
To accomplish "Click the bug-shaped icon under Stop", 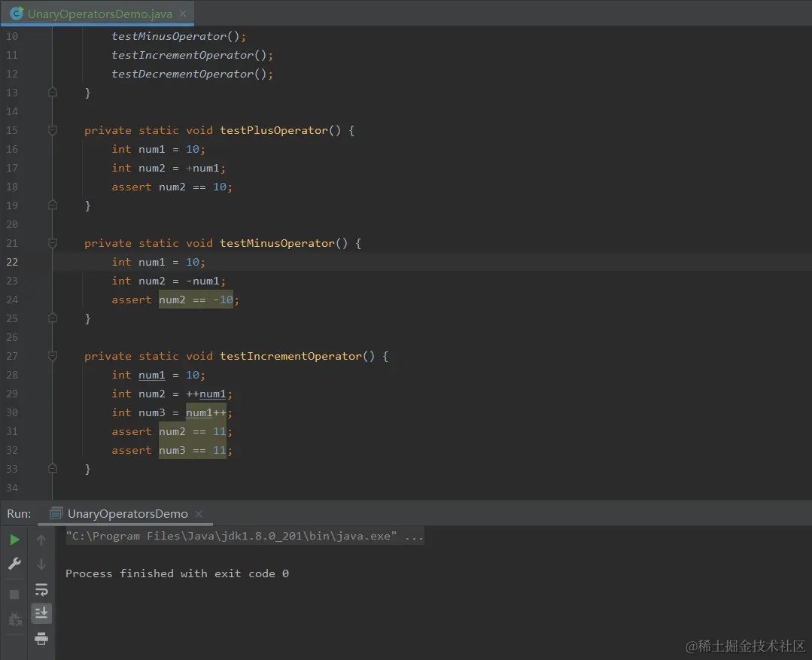I will coord(14,619).
